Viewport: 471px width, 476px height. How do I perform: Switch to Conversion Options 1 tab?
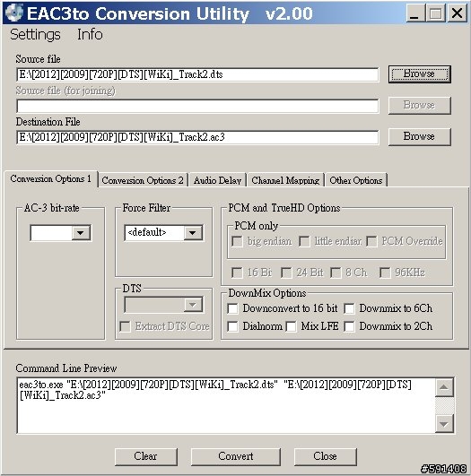51,178
